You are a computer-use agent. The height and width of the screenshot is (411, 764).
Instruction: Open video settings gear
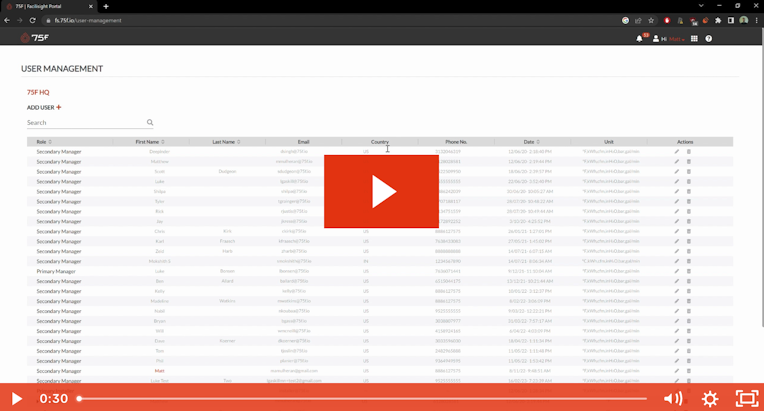[710, 399]
